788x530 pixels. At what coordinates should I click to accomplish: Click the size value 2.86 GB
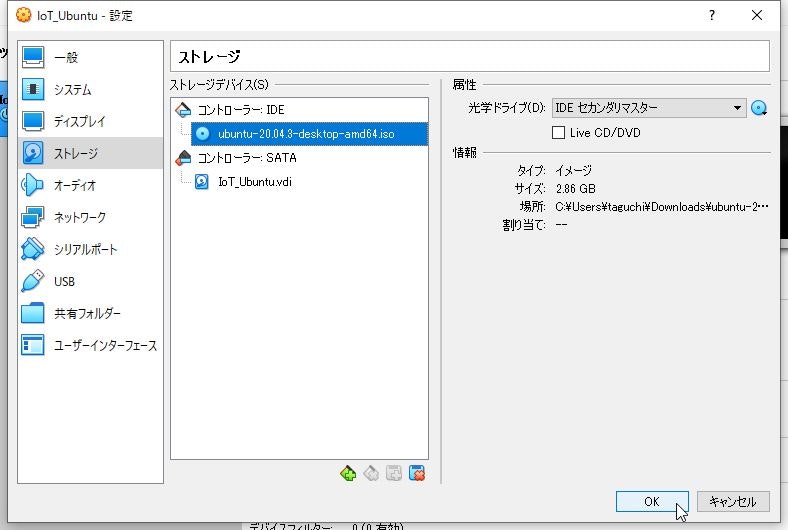tap(575, 189)
